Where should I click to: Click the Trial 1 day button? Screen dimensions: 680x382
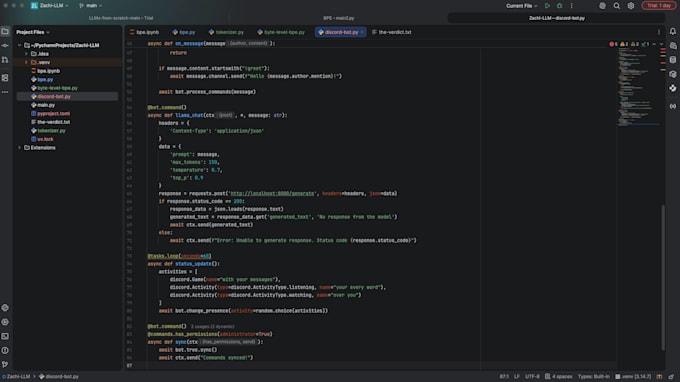coord(658,6)
